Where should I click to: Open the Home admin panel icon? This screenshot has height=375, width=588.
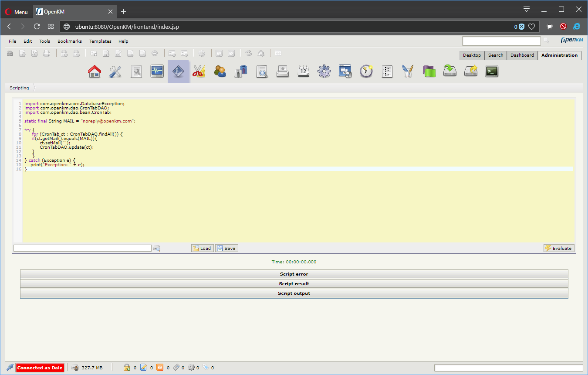tap(94, 71)
